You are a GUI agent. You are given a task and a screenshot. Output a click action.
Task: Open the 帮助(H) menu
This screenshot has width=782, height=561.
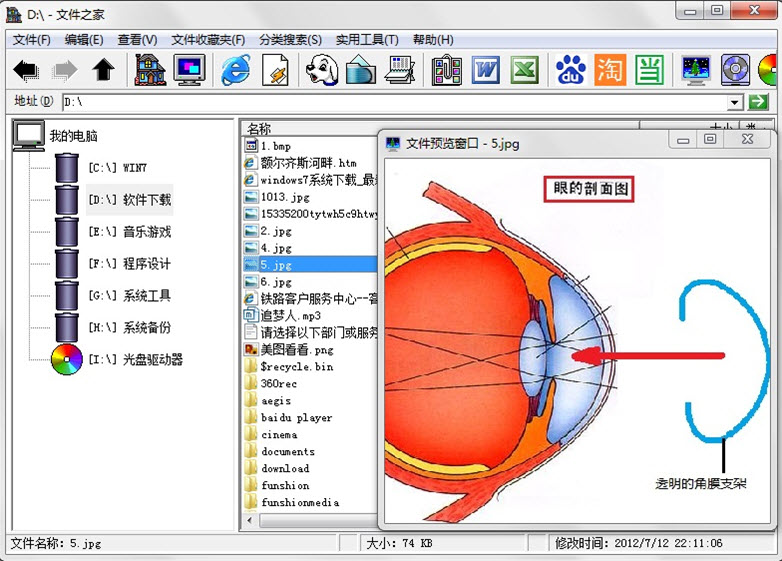point(433,40)
